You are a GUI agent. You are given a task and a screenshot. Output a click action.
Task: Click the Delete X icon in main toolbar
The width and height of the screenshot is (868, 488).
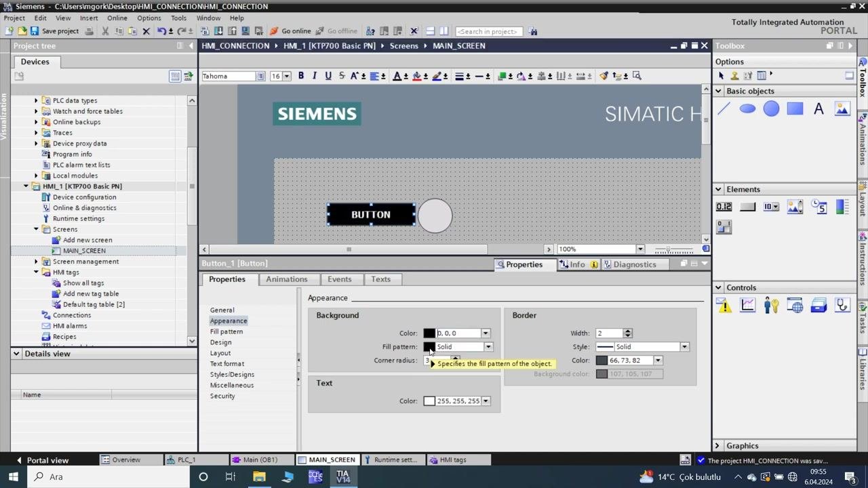click(x=146, y=31)
